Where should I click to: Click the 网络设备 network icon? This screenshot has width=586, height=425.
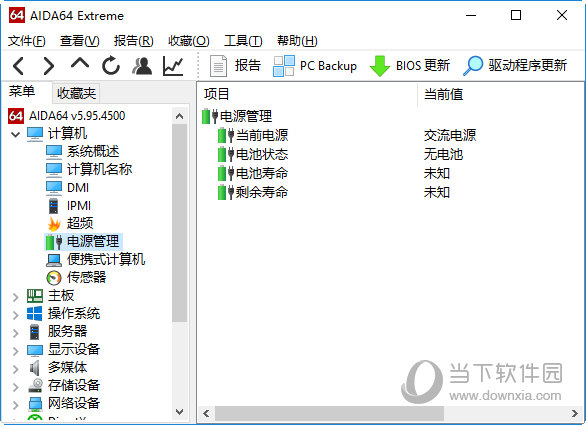point(35,403)
